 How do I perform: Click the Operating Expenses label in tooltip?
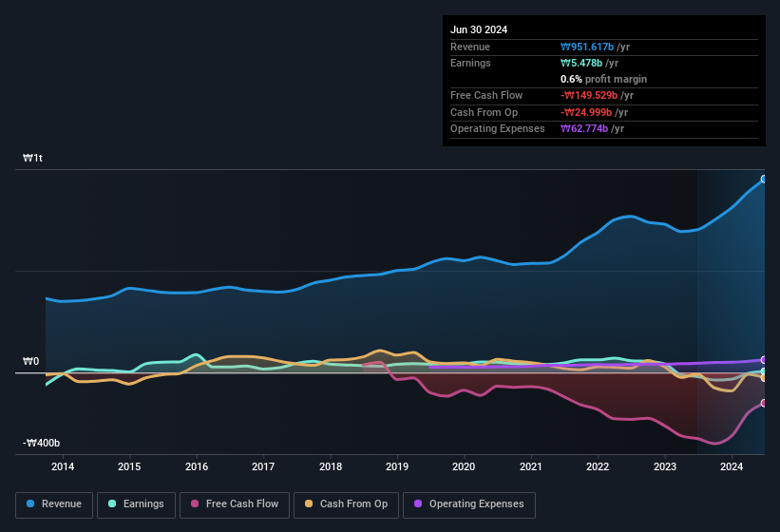[498, 129]
